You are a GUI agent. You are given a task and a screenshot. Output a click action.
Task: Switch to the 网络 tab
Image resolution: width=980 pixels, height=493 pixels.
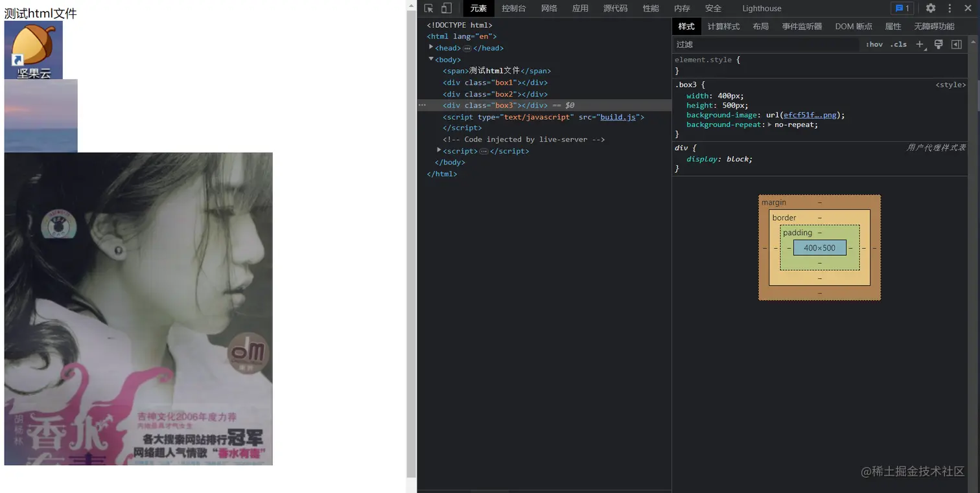[549, 8]
